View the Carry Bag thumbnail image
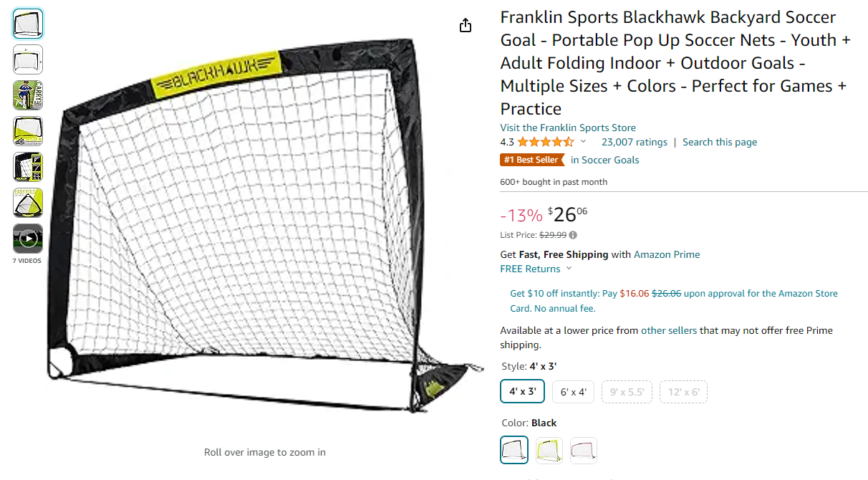 [x=28, y=95]
